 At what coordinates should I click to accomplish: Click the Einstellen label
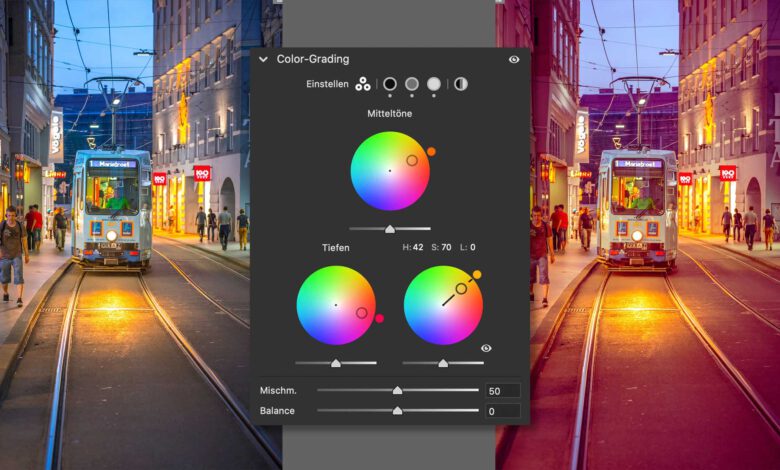click(327, 84)
